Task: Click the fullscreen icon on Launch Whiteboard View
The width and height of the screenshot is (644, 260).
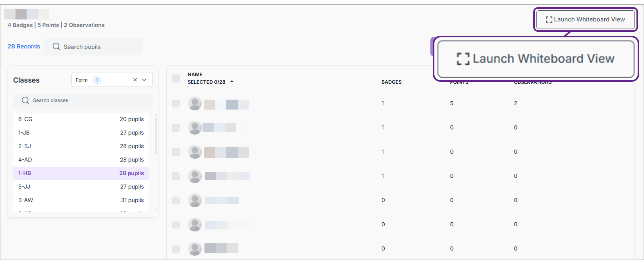Action: [549, 19]
